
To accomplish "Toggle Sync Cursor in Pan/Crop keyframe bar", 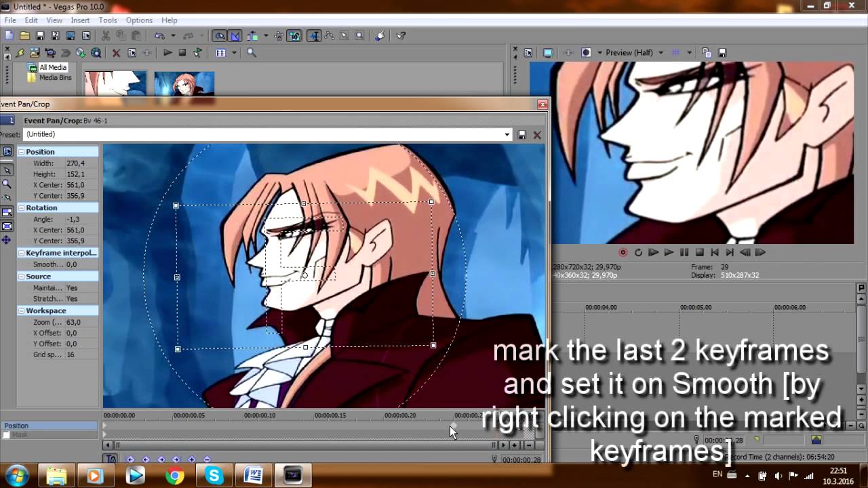I will tap(111, 459).
